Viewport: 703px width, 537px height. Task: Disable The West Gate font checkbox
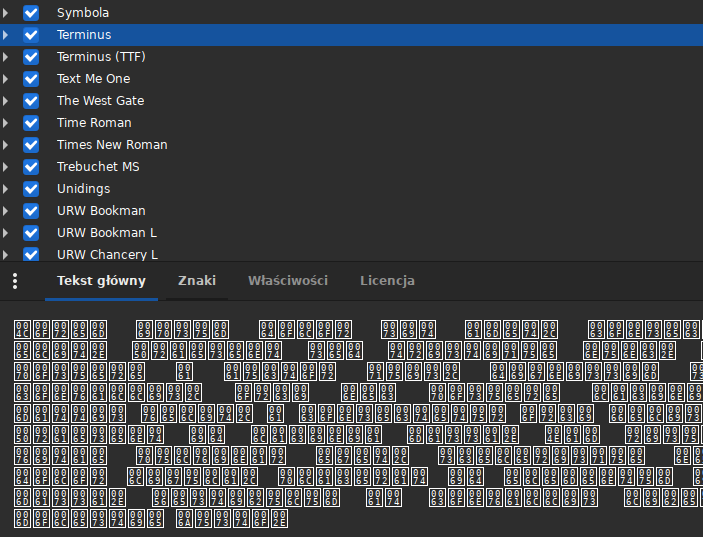[x=31, y=100]
